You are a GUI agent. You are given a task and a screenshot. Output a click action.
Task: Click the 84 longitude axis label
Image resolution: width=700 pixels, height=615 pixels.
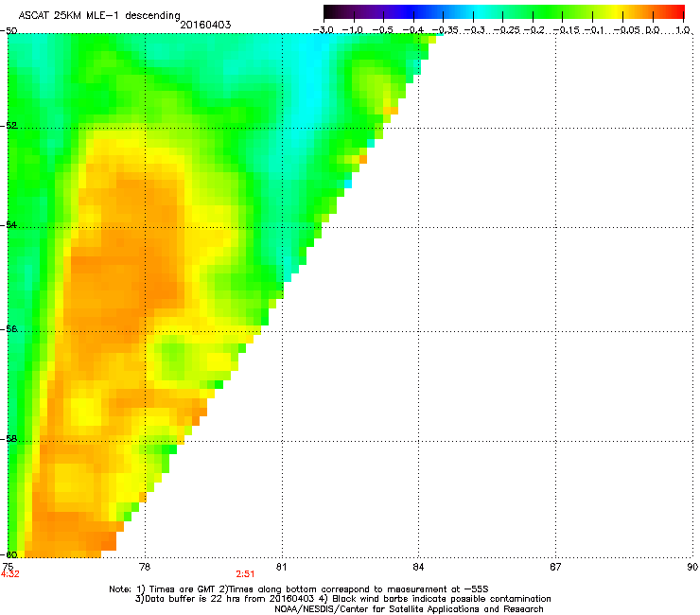click(418, 567)
